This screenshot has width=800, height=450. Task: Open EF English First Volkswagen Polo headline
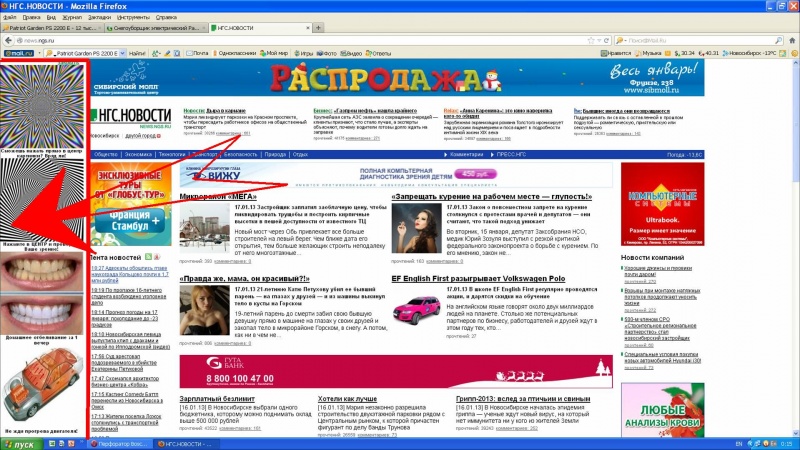[478, 279]
